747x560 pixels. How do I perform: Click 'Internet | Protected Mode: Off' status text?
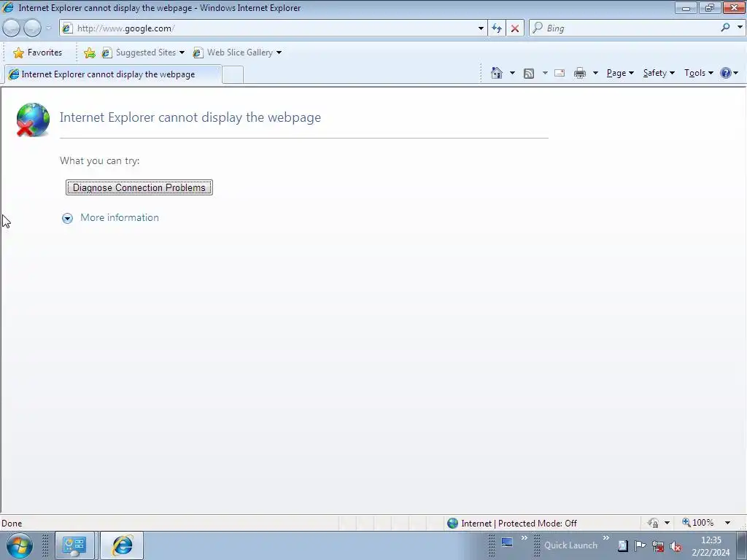point(519,524)
